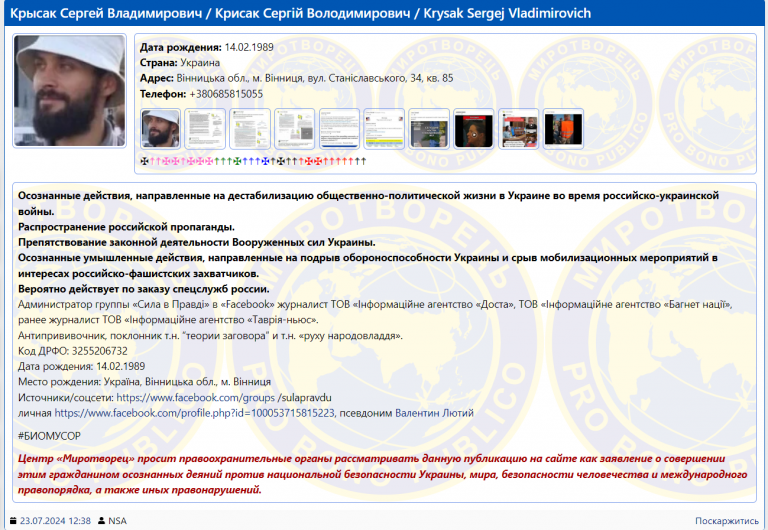Select the 'псевдоним Валентин Лютий' text

(407, 413)
